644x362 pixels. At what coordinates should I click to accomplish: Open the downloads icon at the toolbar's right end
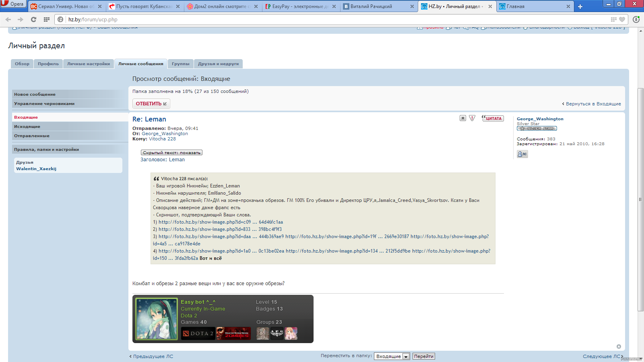pyautogui.click(x=636, y=19)
